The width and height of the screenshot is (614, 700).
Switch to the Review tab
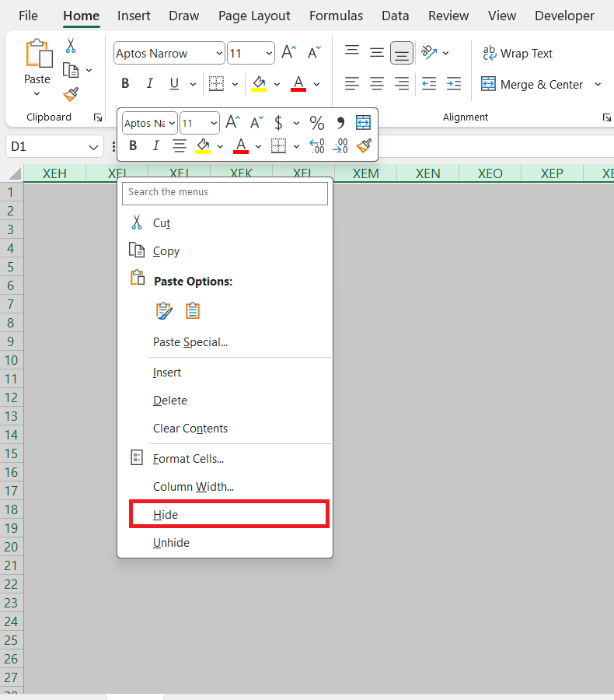click(448, 16)
